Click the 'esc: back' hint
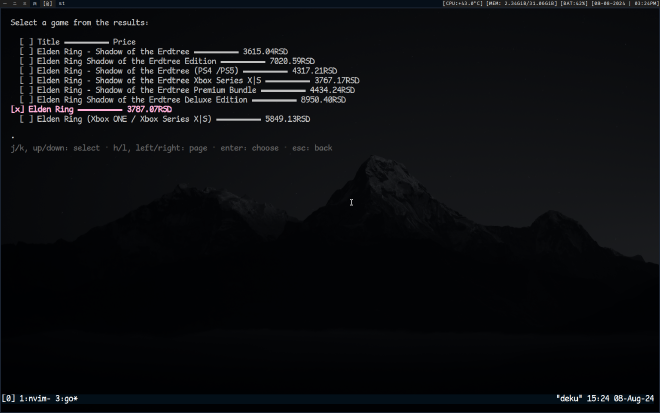Viewport: 660px width, 413px height. click(x=312, y=148)
